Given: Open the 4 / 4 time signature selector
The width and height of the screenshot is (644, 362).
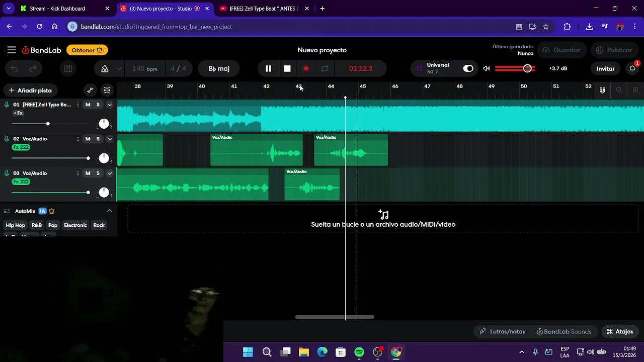Looking at the screenshot, I should click(178, 68).
